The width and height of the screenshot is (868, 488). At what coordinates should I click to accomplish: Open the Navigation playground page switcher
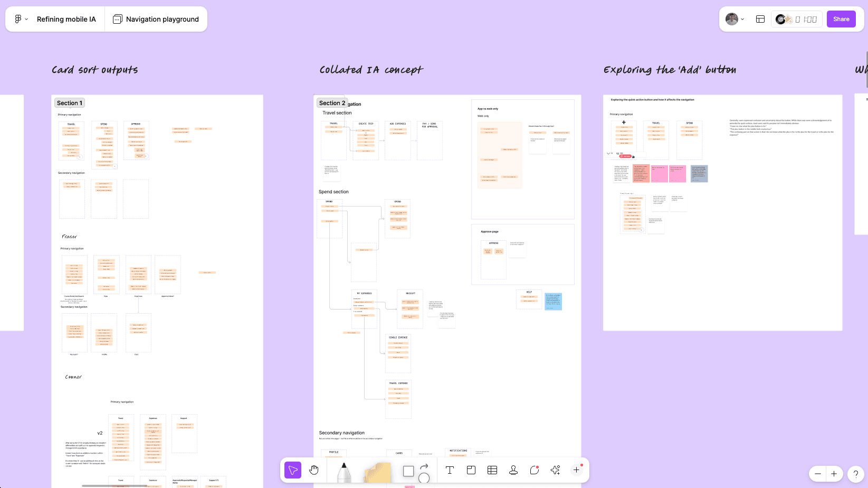pyautogui.click(x=156, y=19)
